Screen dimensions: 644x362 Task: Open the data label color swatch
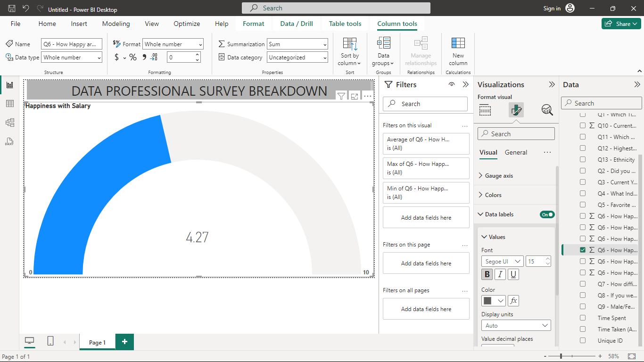click(x=494, y=301)
